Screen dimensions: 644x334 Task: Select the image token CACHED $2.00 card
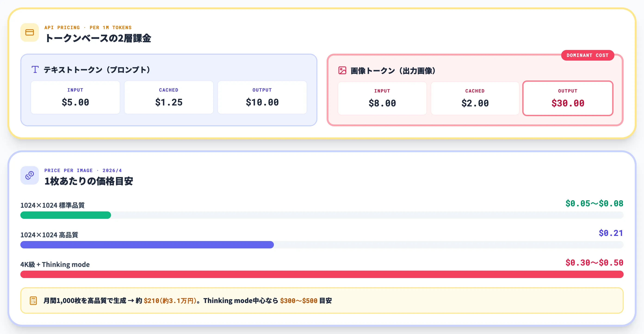[x=475, y=98]
